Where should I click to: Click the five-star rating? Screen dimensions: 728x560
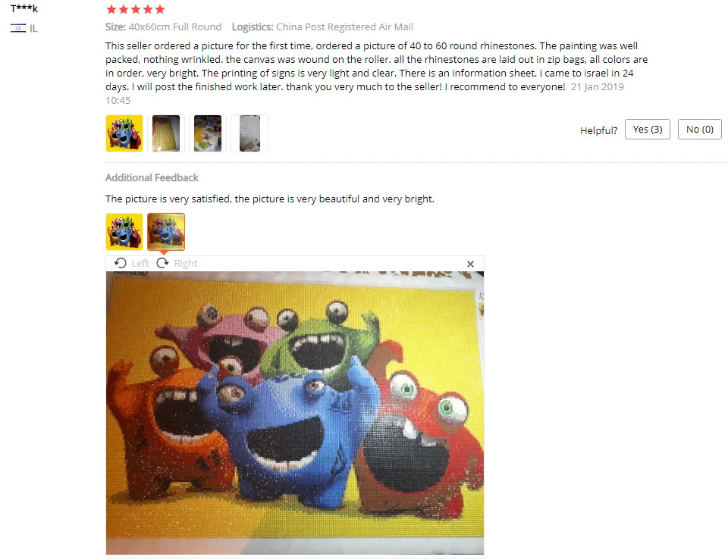[x=136, y=9]
